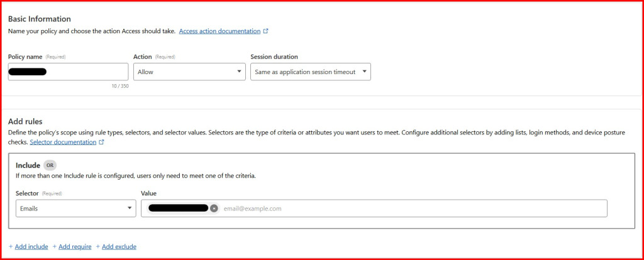
Task: Open the Access action documentation link
Action: click(219, 31)
